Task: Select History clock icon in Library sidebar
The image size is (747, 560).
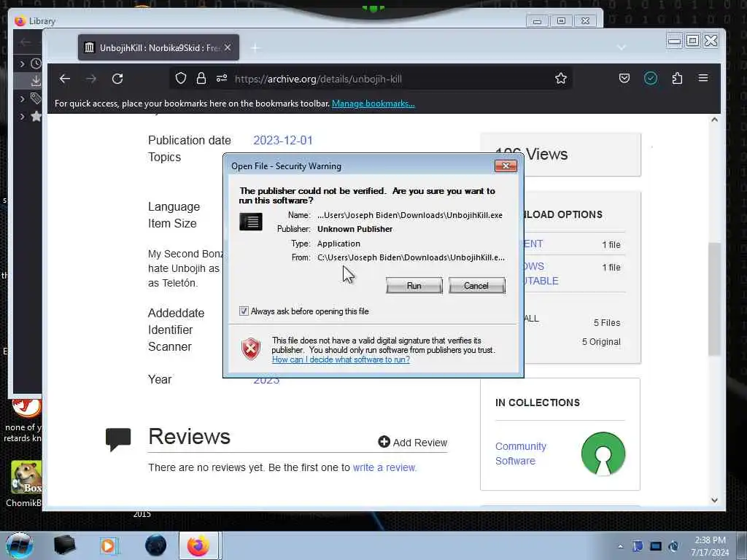Action: point(36,63)
